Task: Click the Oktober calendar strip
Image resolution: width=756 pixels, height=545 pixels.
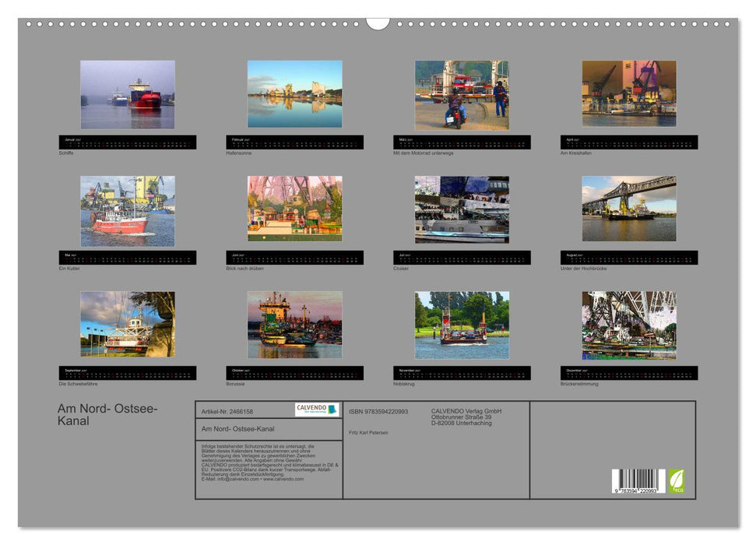Action: (x=294, y=373)
